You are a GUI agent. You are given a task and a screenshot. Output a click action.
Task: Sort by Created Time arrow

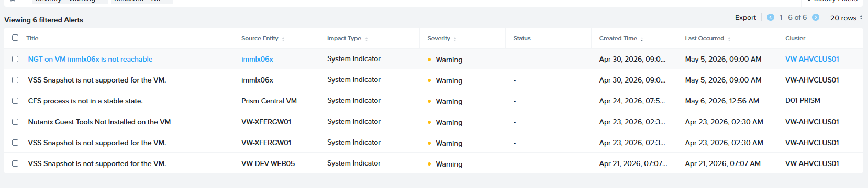[642, 39]
